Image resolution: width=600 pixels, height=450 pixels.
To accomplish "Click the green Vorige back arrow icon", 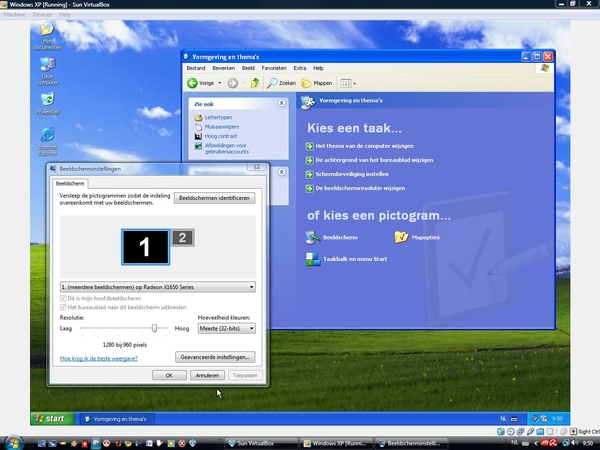I will coord(192,83).
